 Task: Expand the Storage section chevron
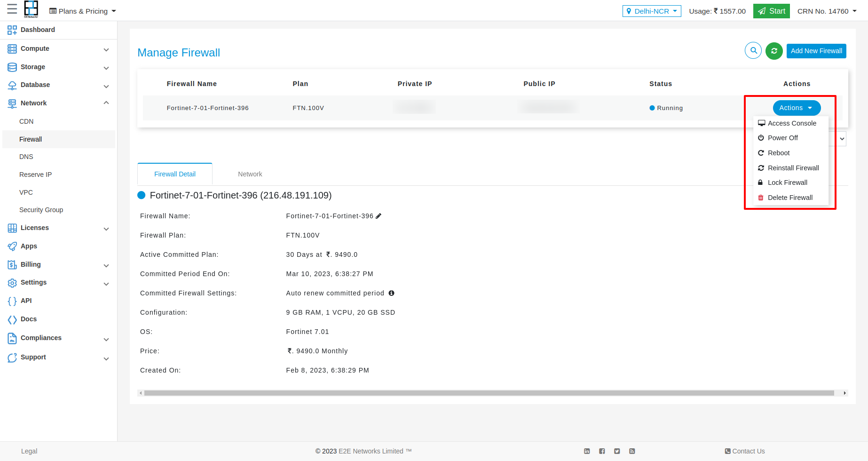point(106,68)
